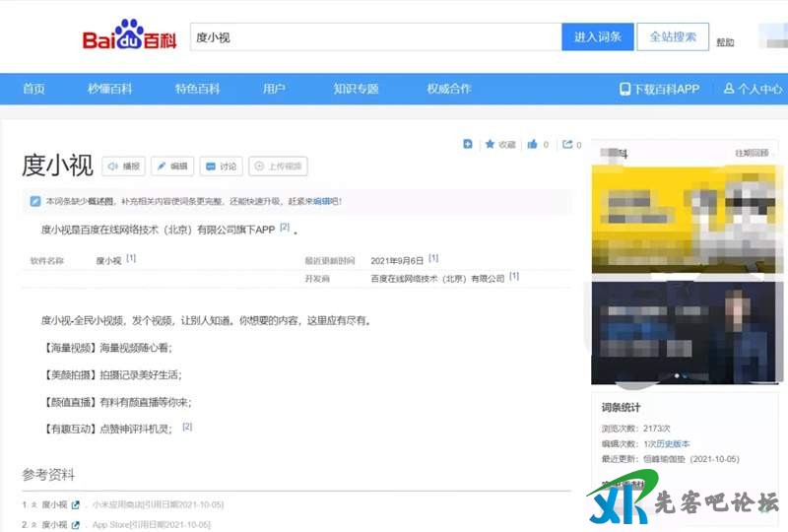Click the share arrow icon
The image size is (788, 532).
pyautogui.click(x=567, y=145)
